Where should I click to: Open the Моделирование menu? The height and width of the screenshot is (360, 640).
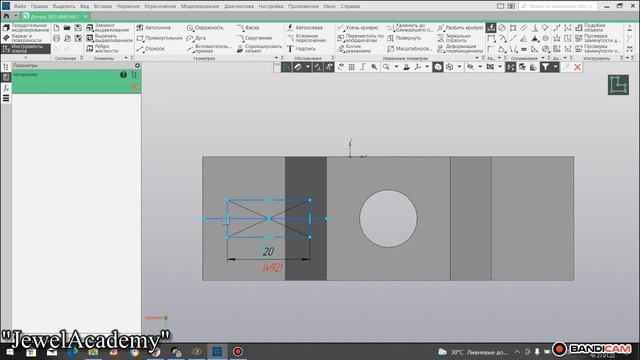200,6
